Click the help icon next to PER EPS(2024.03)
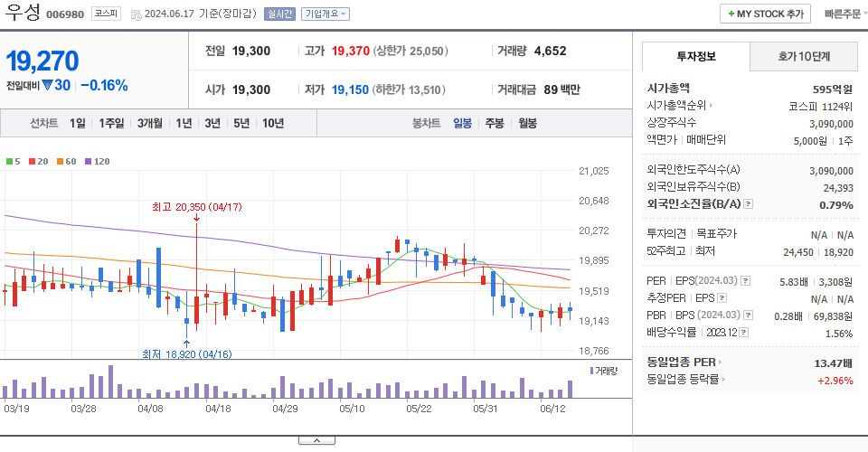Image resolution: width=868 pixels, height=452 pixels. tap(746, 281)
